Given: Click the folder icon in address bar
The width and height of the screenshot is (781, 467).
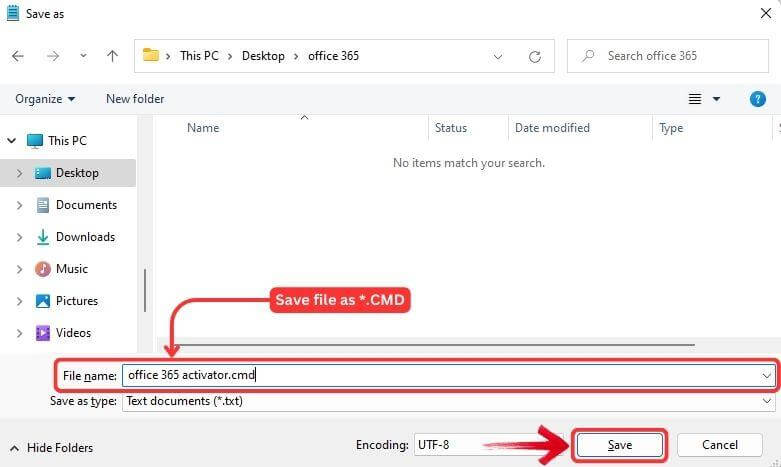Looking at the screenshot, I should coord(150,55).
